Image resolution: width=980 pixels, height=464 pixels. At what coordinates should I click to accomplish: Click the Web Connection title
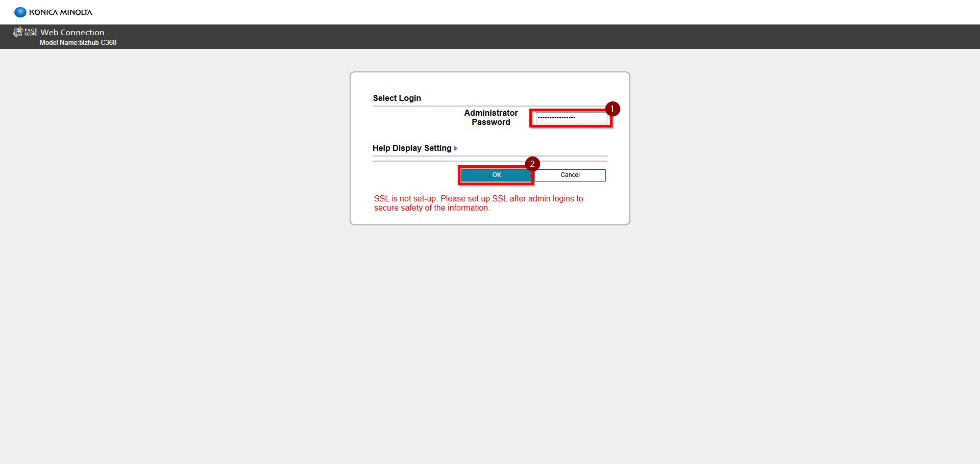[72, 32]
